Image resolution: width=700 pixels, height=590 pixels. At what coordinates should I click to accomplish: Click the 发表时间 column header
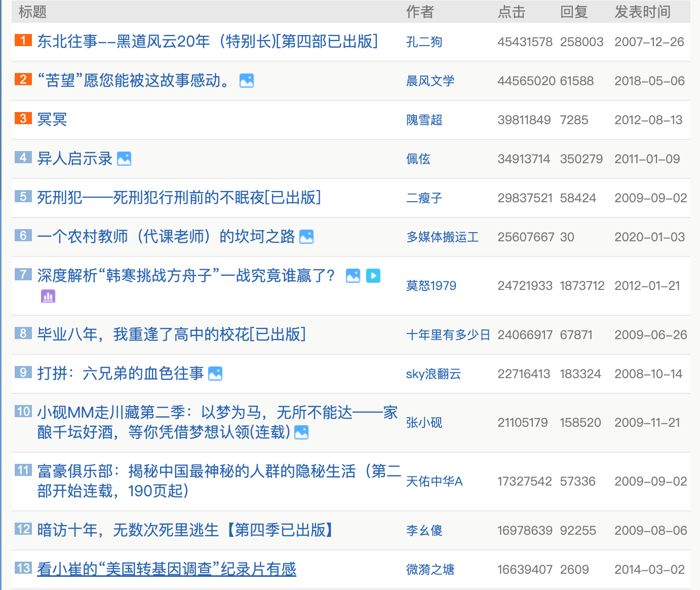tap(642, 12)
